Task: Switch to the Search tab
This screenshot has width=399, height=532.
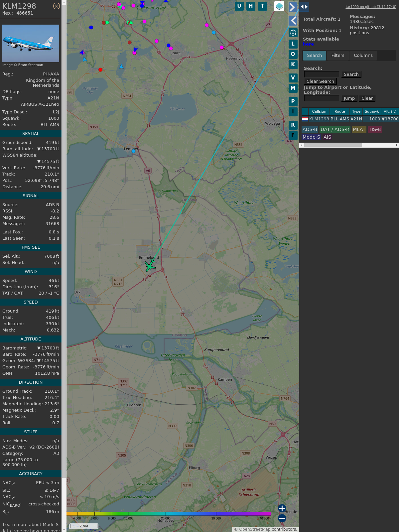Action: (314, 56)
